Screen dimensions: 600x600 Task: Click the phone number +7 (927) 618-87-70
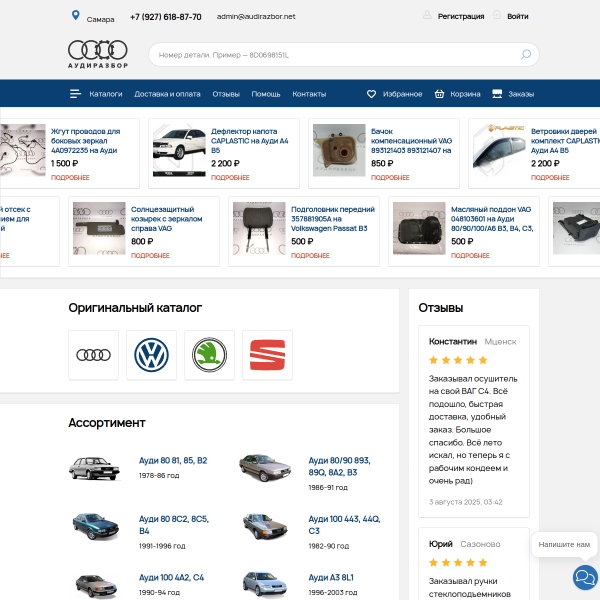[166, 17]
